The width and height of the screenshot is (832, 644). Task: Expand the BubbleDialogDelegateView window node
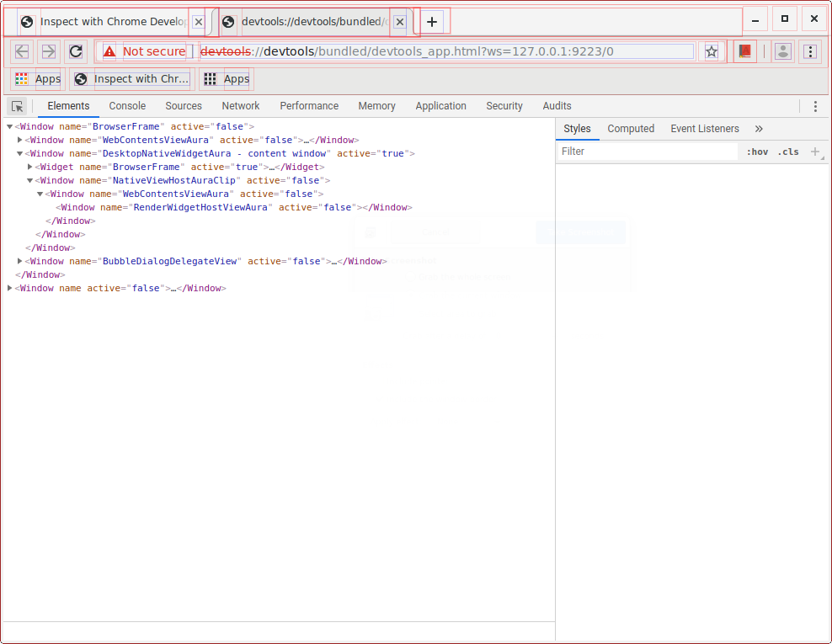tap(20, 261)
